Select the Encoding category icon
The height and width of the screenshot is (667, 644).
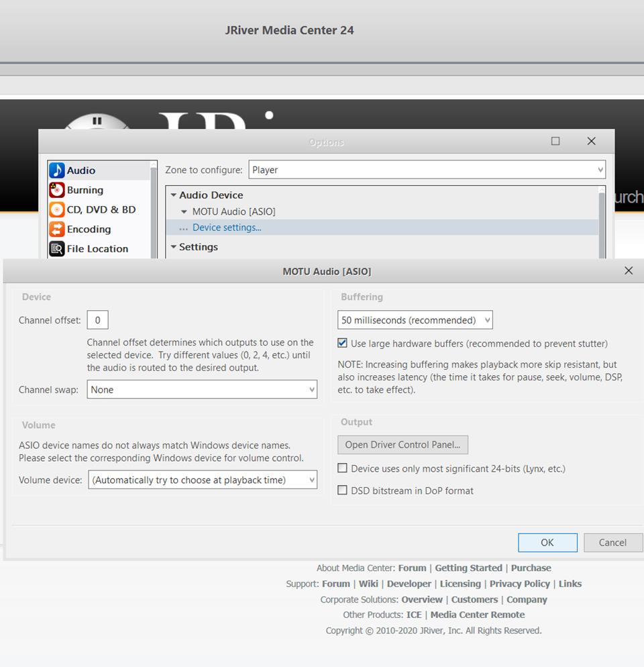pos(56,229)
